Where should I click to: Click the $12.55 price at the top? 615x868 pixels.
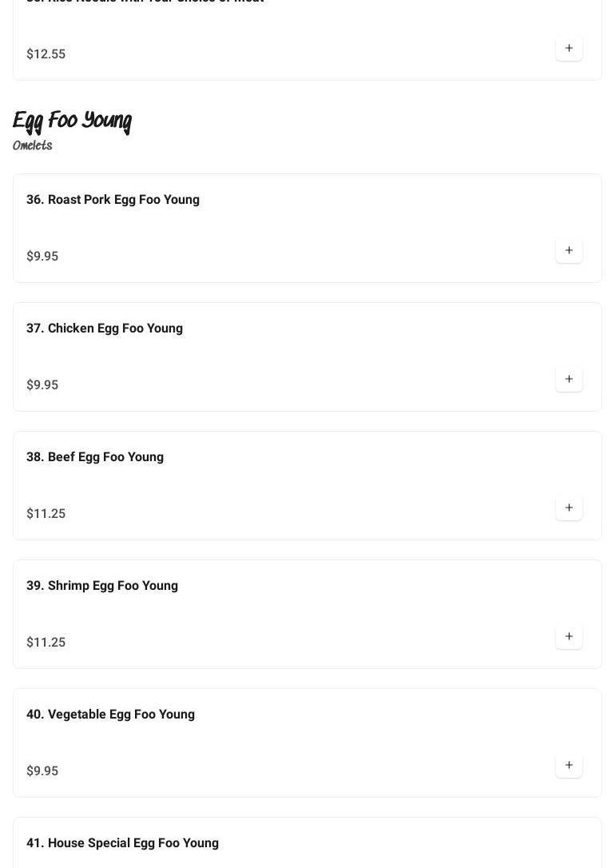(x=46, y=54)
